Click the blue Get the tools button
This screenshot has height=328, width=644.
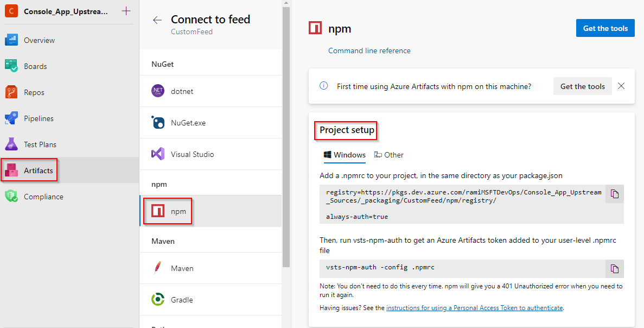coord(605,28)
